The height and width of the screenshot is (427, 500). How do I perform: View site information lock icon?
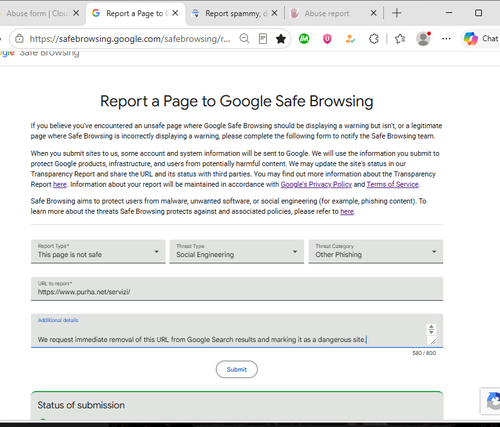(x=20, y=39)
